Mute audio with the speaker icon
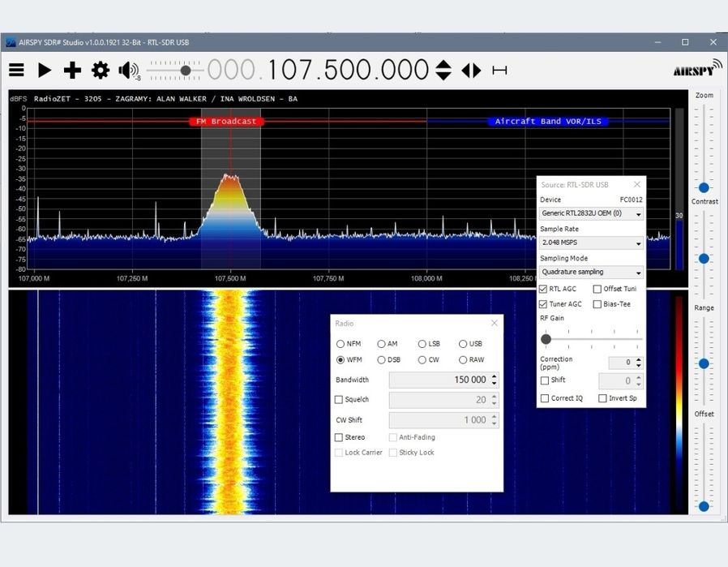Image resolution: width=728 pixels, height=567 pixels. click(x=127, y=71)
